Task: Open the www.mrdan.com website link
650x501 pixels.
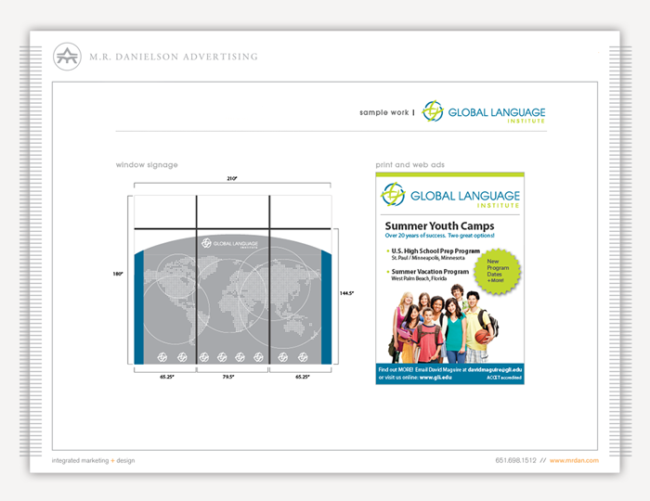Action: [574, 460]
